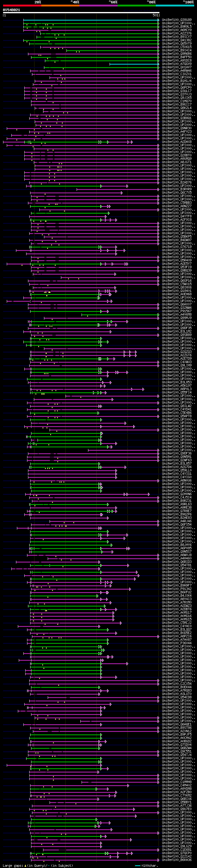Click the orange ~40% identity legend segment
The height and width of the screenshot is (868, 197).
tap(60, 6)
